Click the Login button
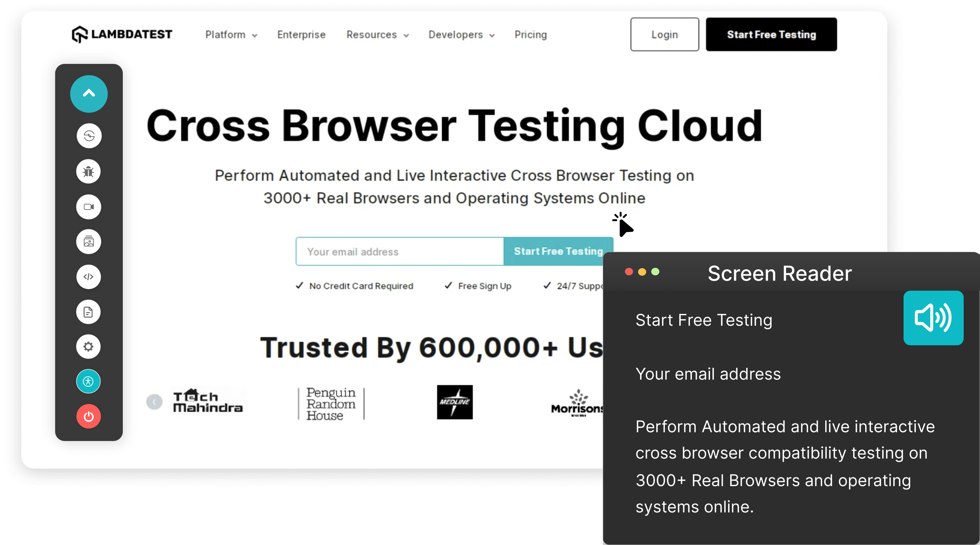Viewport: 980px width, 545px height. [664, 34]
